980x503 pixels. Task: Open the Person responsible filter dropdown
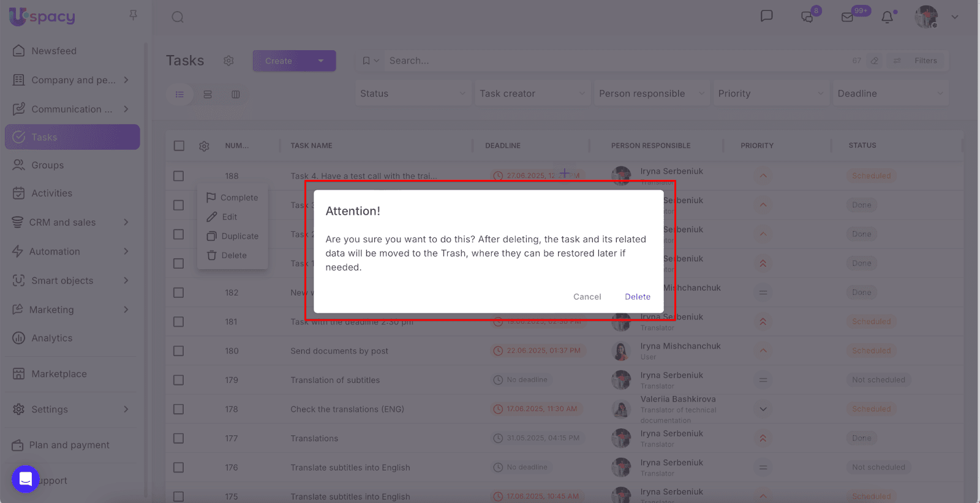tap(652, 94)
